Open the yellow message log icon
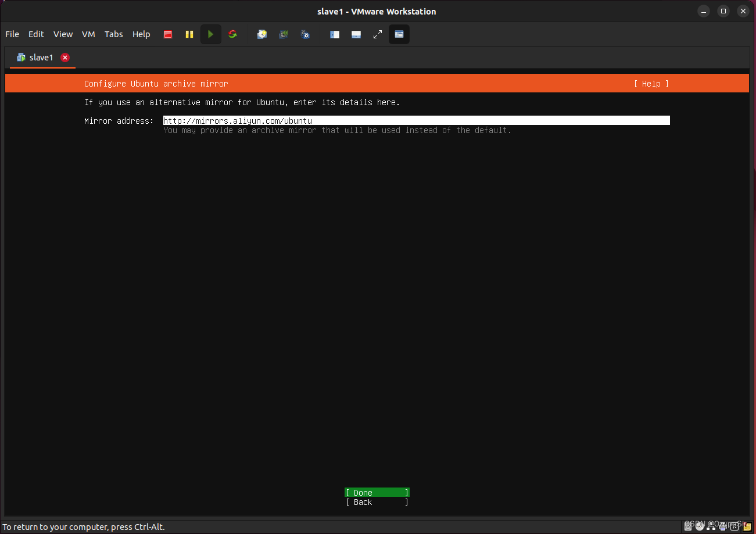This screenshot has width=756, height=534. (747, 527)
